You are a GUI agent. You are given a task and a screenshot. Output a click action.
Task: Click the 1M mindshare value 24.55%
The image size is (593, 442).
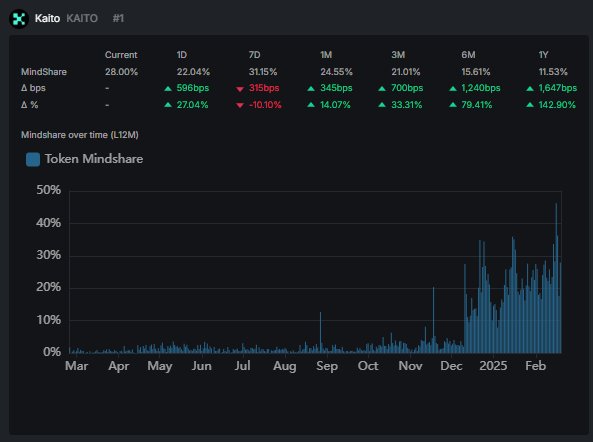coord(336,72)
